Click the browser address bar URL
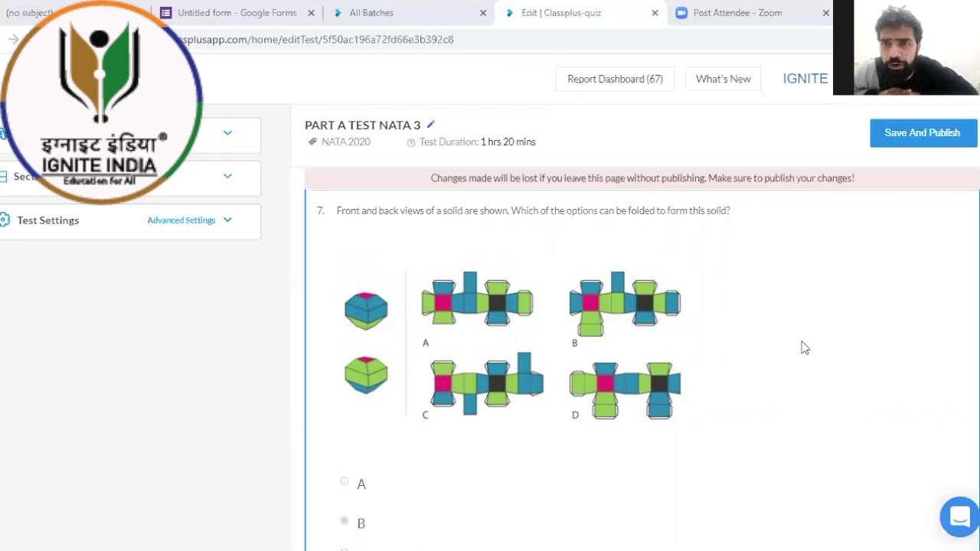The width and height of the screenshot is (980, 551). [317, 39]
